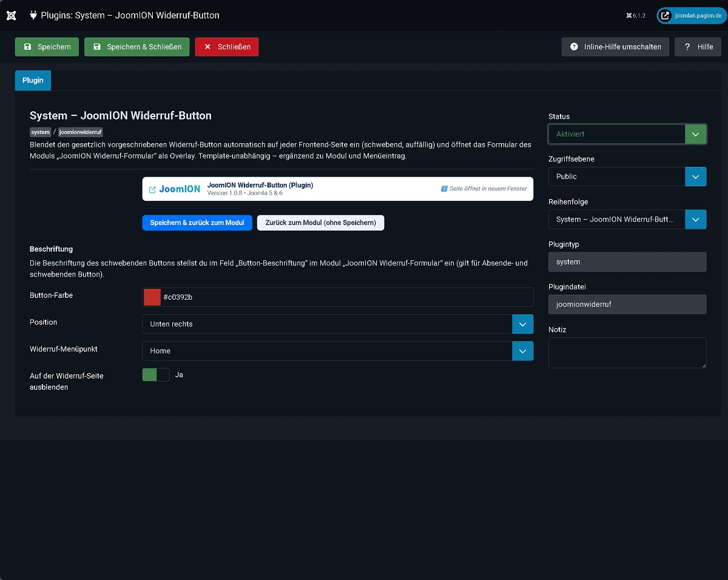Viewport: 728px width, 580px height.
Task: Click the 'JoomION Widerruf-Button (Plugin)' banner title
Action: pyautogui.click(x=260, y=185)
